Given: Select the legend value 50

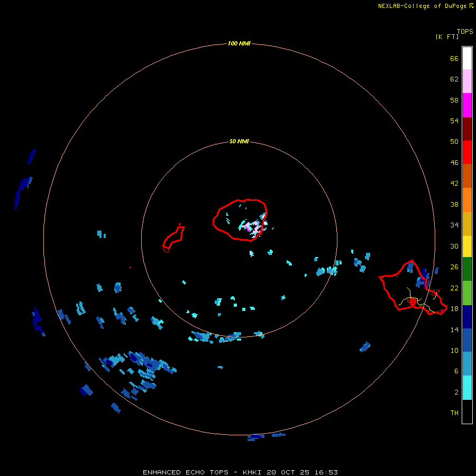Looking at the screenshot, I should click(454, 141).
